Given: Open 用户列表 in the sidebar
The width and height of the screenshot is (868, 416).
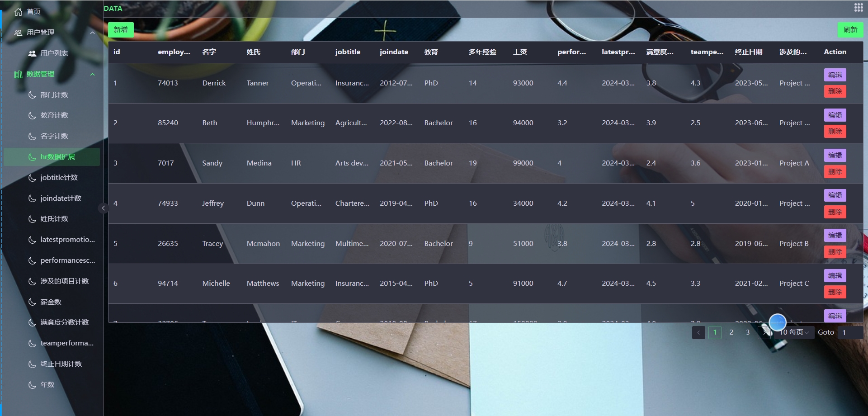Looking at the screenshot, I should [x=52, y=53].
